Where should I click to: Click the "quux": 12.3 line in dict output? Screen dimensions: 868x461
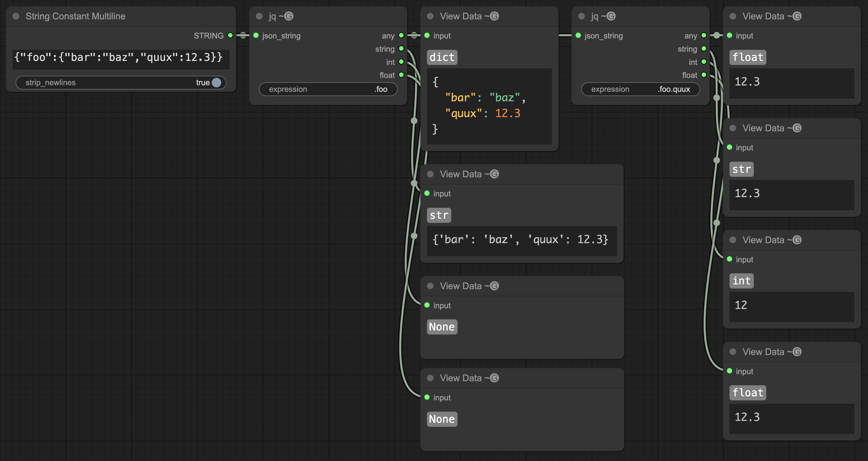pos(483,114)
